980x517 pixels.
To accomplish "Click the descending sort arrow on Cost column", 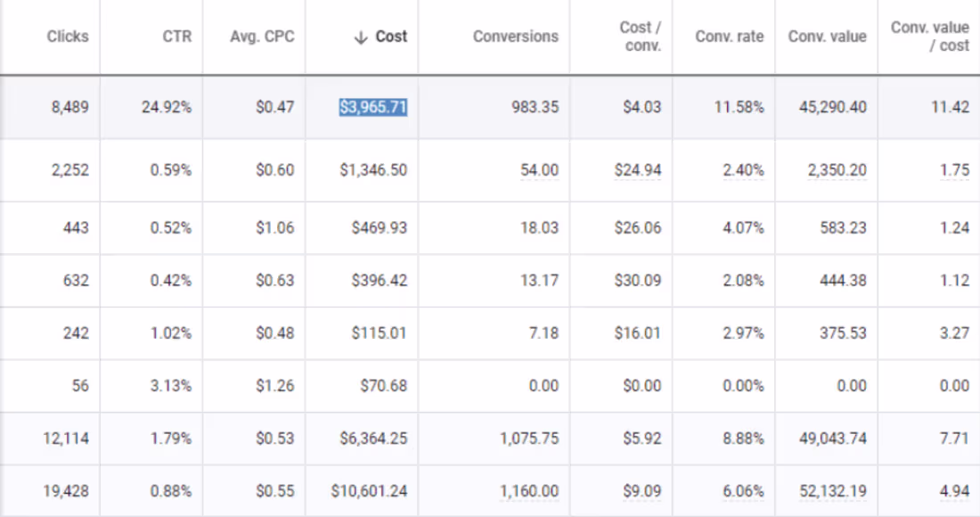I will tap(361, 37).
